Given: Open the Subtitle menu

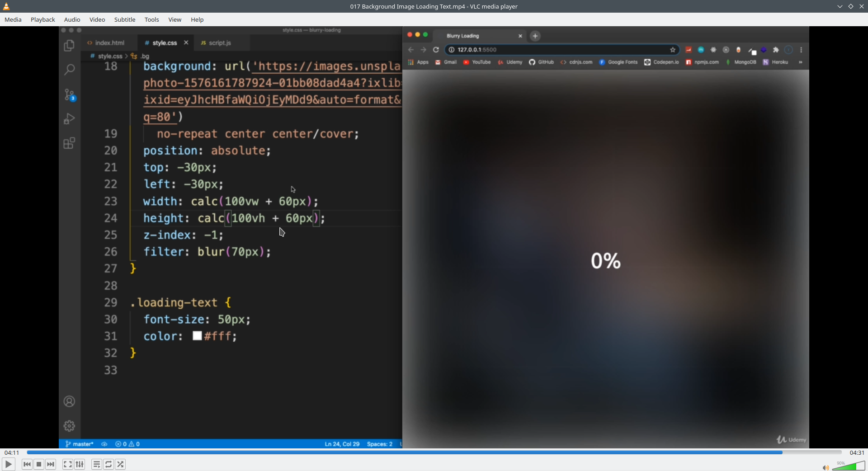Looking at the screenshot, I should tap(125, 19).
